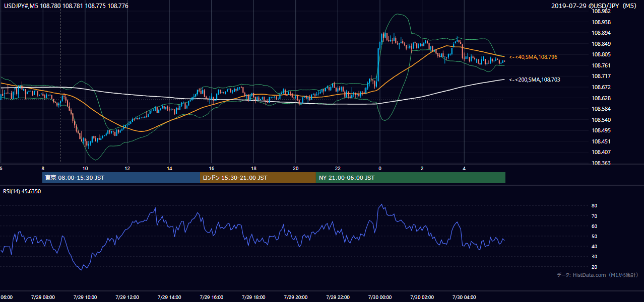Click price axis value 108.584
Image resolution: width=644 pixels, height=302 pixels.
point(601,109)
